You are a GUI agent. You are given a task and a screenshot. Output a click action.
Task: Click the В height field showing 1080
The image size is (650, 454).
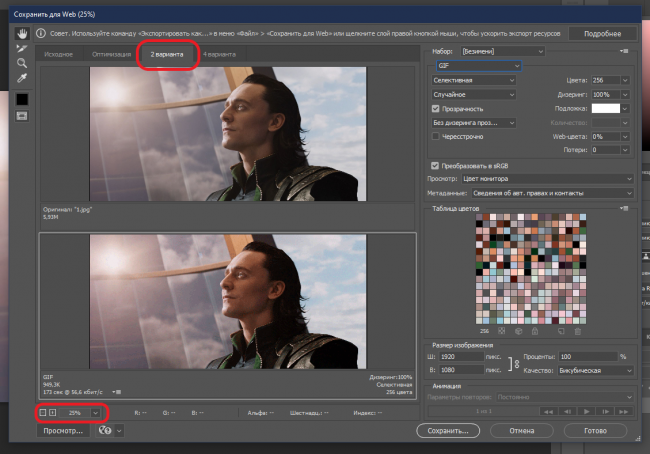[x=462, y=369]
